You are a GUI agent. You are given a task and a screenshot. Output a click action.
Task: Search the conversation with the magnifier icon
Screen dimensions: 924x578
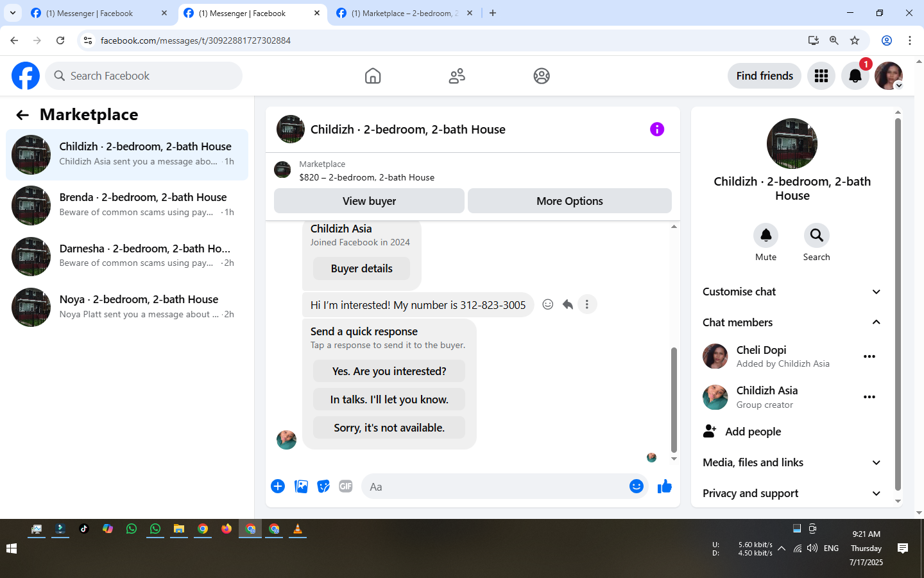[817, 235]
